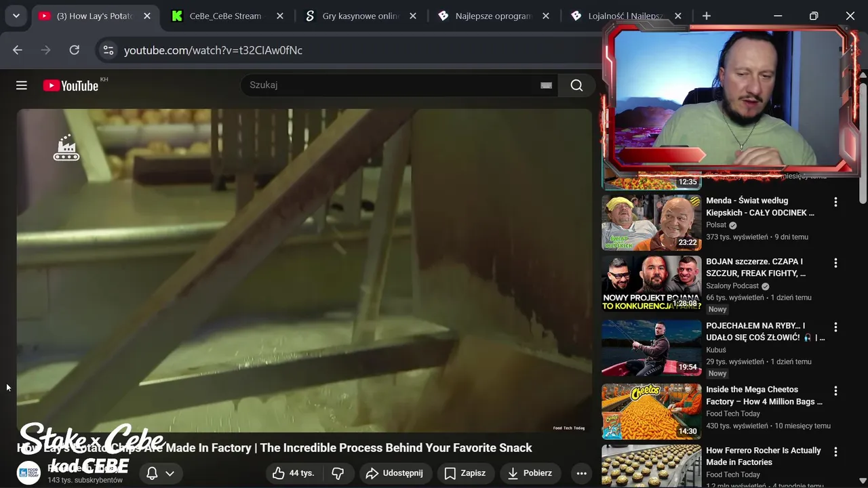The image size is (868, 488).
Task: Click the factory channel watermark in video
Action: (66, 148)
